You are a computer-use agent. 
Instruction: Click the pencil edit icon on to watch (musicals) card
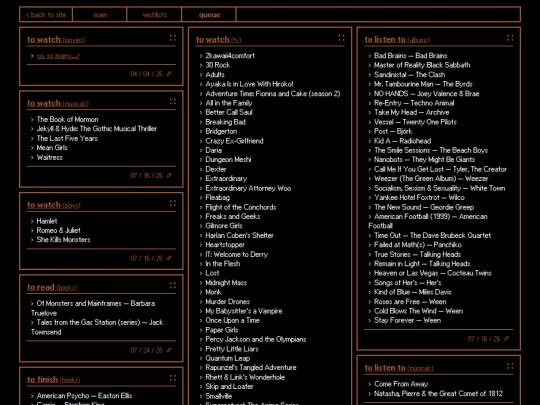tap(169, 175)
